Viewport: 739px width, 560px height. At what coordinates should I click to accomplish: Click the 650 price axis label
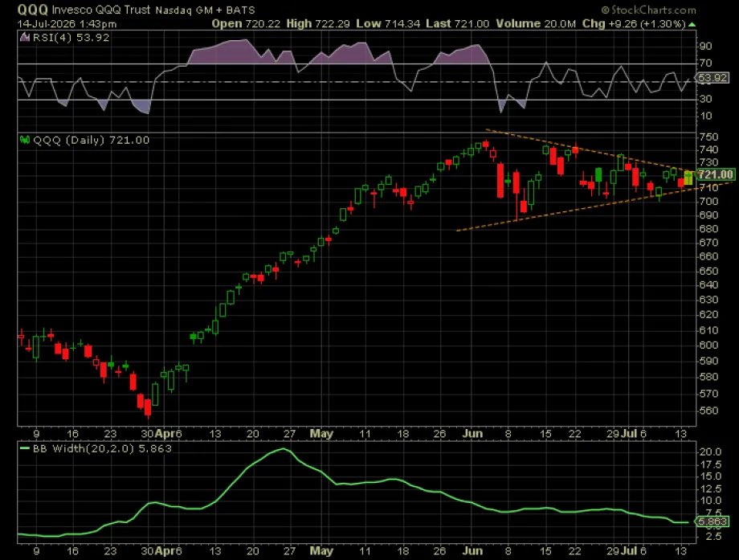(708, 271)
